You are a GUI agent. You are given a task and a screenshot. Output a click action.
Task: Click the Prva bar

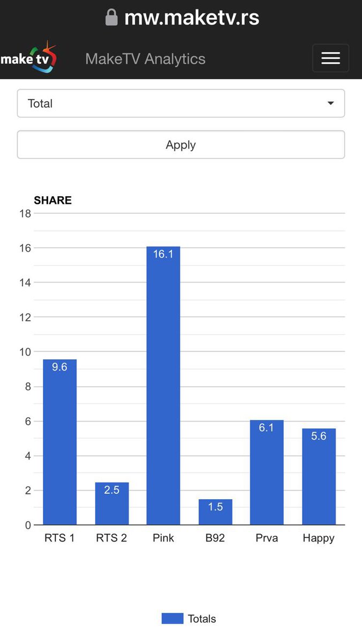click(267, 473)
